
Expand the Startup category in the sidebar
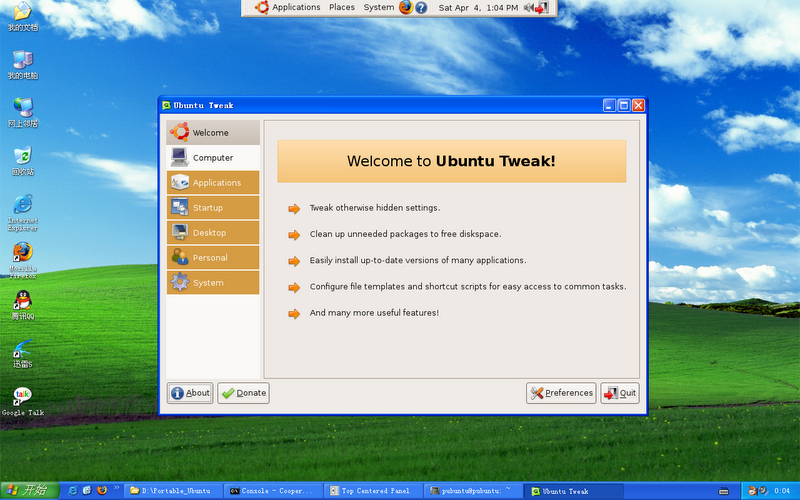(x=213, y=208)
